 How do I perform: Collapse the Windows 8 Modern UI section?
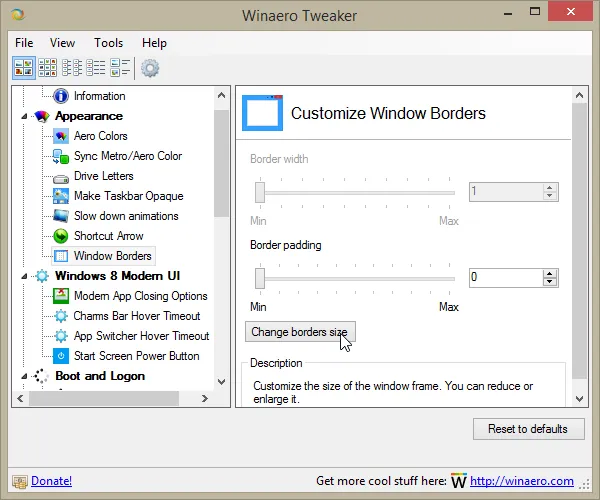[23, 276]
